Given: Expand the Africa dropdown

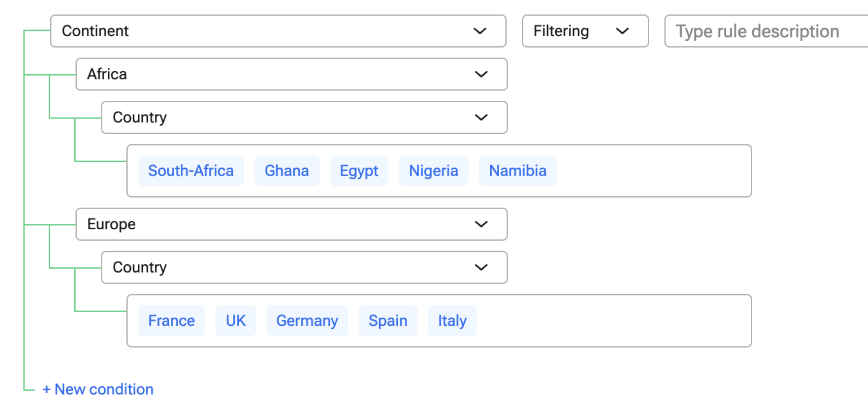Looking at the screenshot, I should (x=291, y=74).
